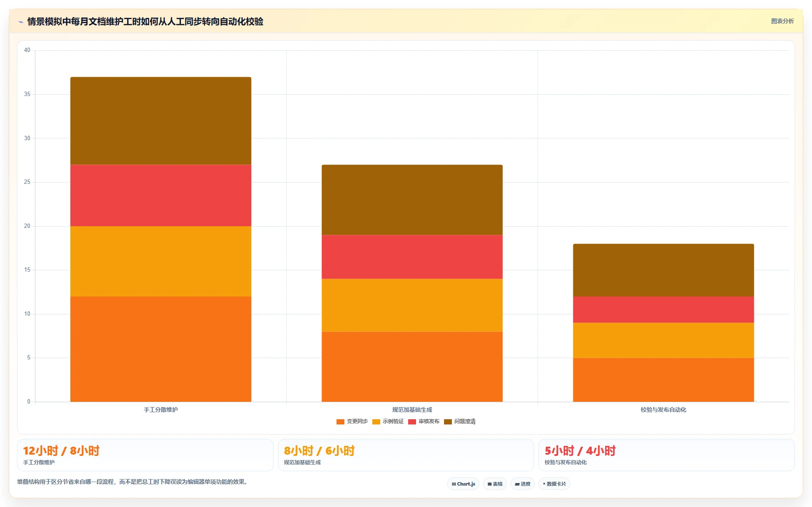
Task: Select the 进度 tag pill
Action: point(523,484)
